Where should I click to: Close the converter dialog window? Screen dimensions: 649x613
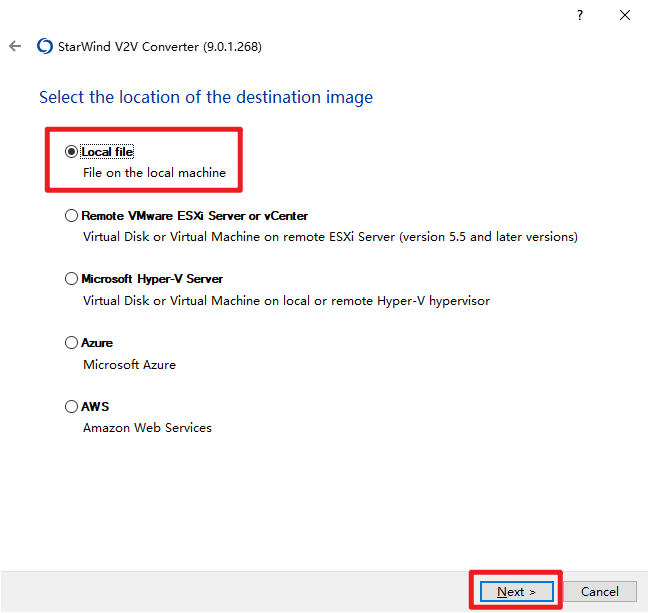[x=625, y=15]
